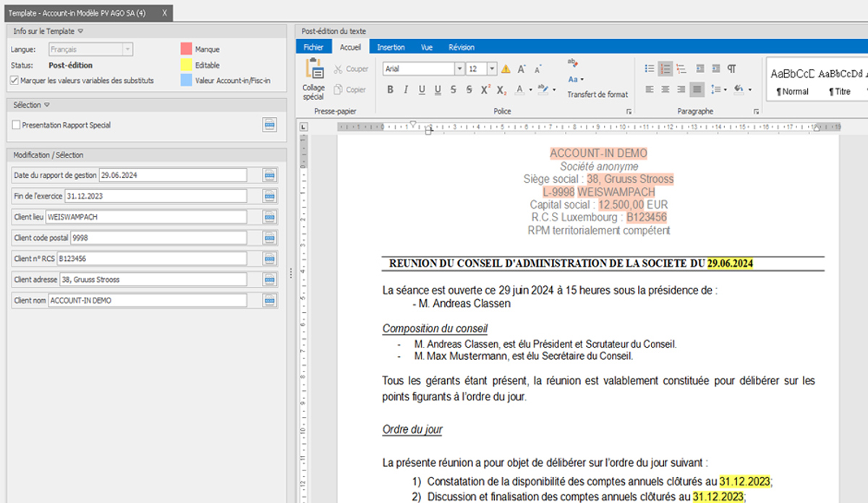Decrease font size with the smaller A icon
This screenshot has width=868, height=503.
coord(538,69)
